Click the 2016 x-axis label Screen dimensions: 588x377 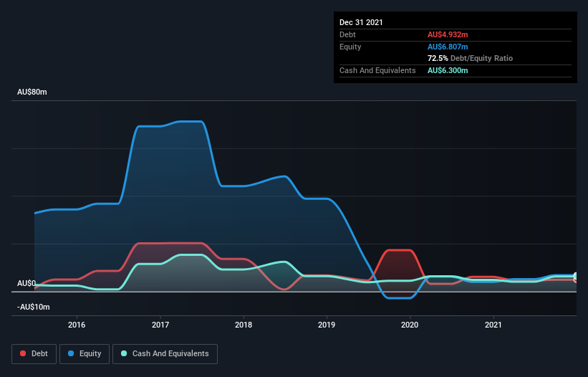click(77, 325)
